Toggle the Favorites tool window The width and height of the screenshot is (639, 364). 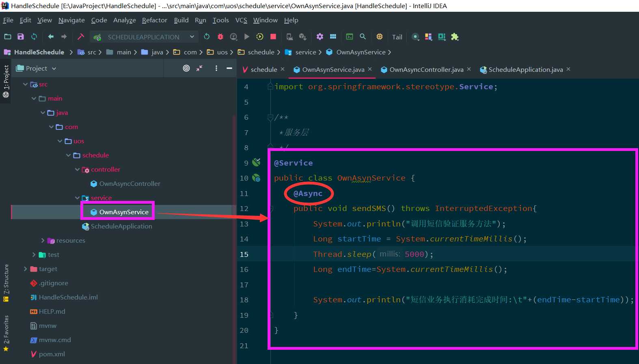6,333
